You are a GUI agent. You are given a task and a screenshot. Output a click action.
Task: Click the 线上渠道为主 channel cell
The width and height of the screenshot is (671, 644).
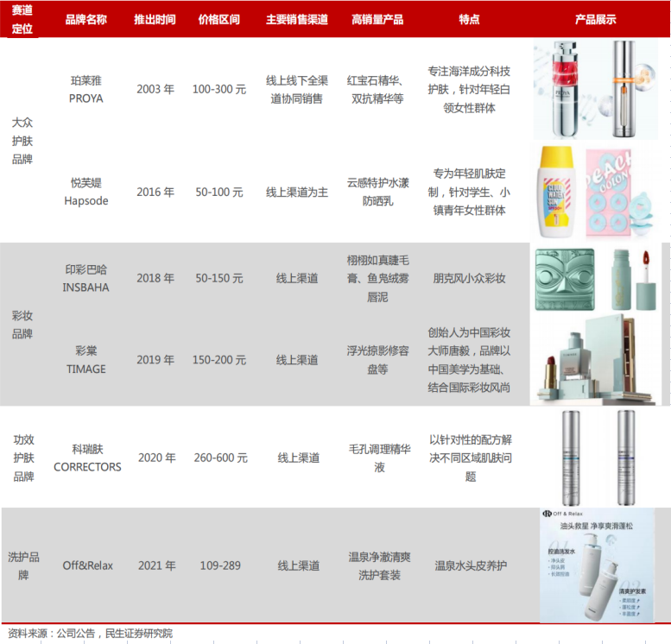(x=297, y=193)
